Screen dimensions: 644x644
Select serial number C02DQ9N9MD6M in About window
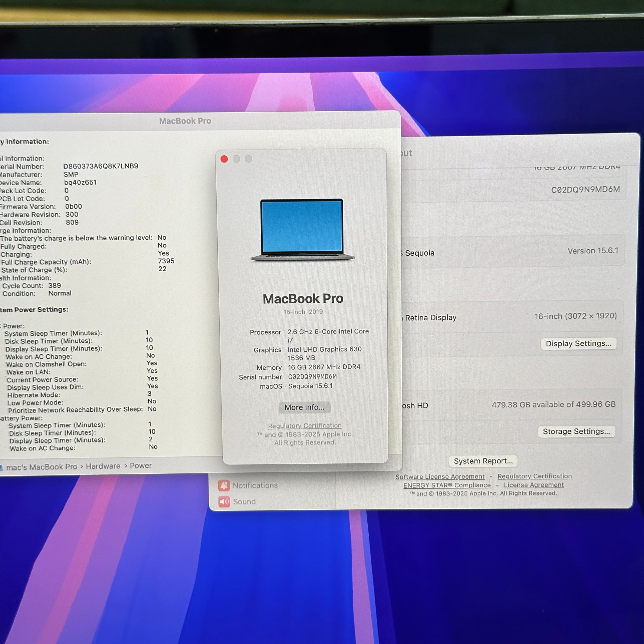312,377
